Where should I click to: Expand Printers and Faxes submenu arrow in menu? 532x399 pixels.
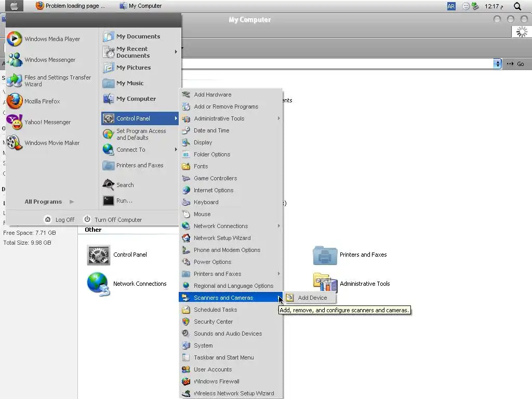coord(279,274)
